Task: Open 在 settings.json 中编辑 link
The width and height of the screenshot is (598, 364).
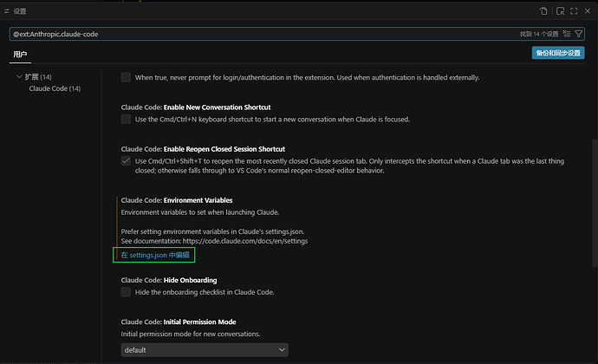Action: tap(155, 255)
